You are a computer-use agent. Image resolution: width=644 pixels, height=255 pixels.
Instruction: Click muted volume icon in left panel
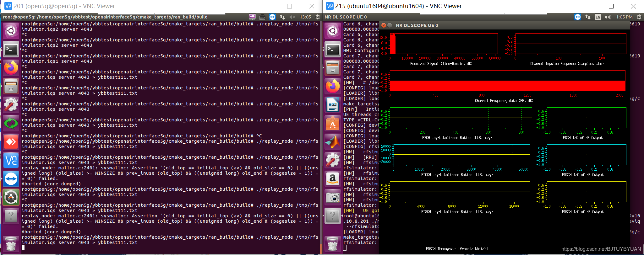(x=292, y=17)
